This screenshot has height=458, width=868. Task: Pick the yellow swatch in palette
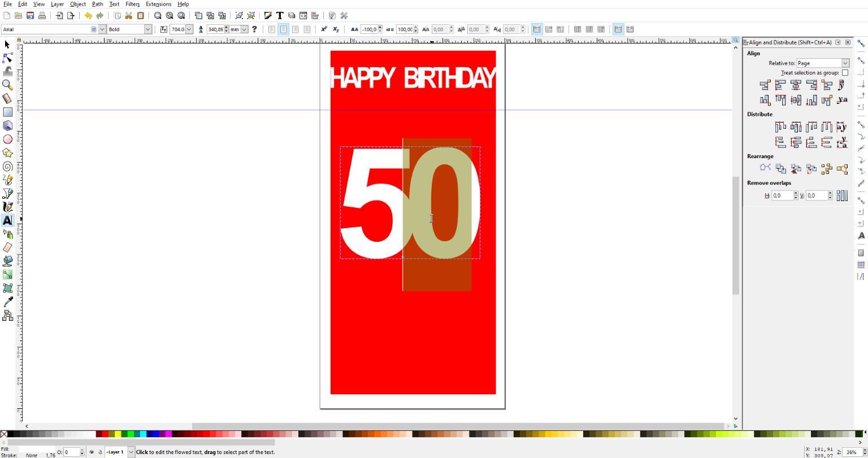coord(118,434)
